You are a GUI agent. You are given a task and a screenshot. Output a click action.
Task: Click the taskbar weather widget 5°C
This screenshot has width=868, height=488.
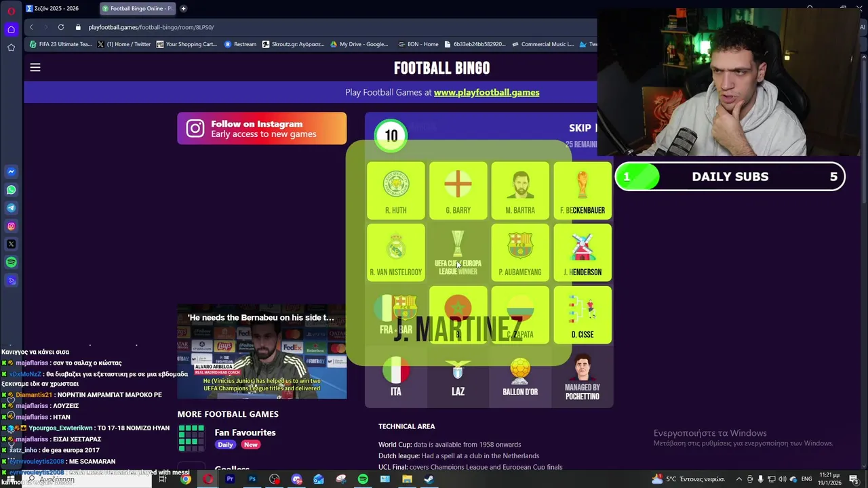point(688,479)
